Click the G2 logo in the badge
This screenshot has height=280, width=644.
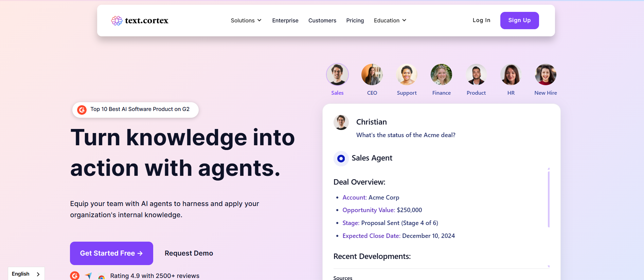tap(82, 110)
